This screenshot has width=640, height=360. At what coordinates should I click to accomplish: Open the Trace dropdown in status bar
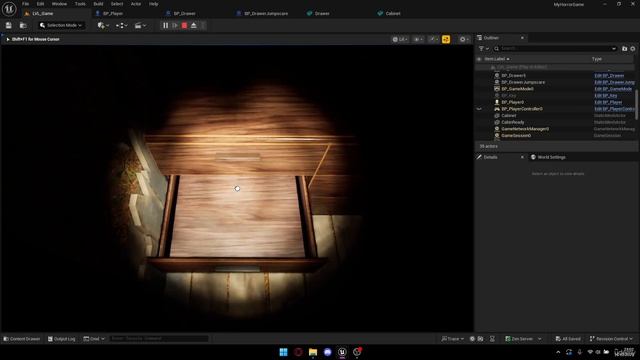[x=452, y=339]
